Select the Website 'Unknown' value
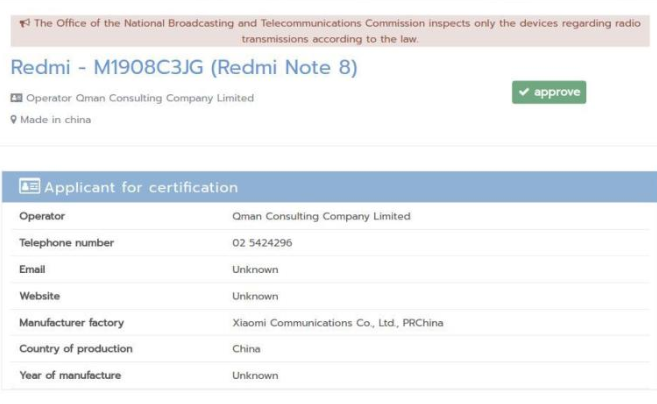 255,296
